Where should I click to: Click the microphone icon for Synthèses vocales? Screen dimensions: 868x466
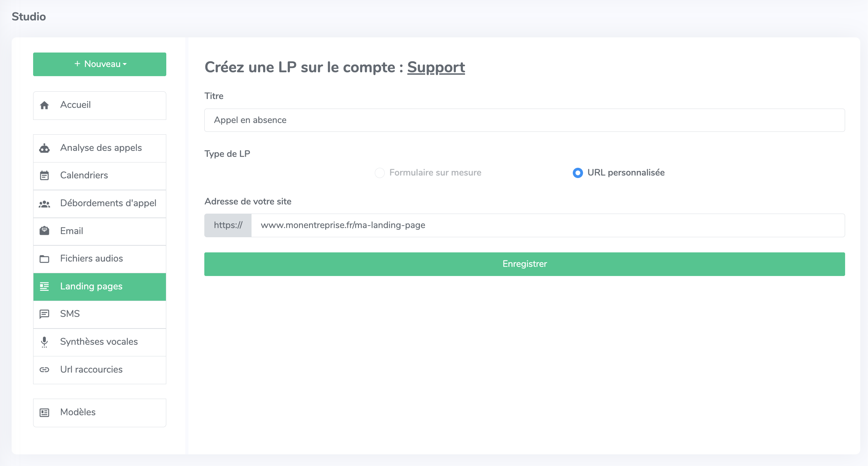pyautogui.click(x=44, y=342)
